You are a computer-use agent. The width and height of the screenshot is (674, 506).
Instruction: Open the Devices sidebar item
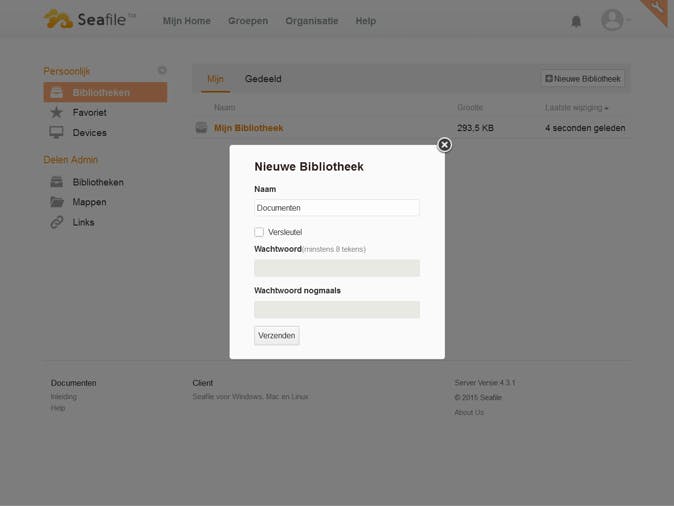[x=89, y=133]
